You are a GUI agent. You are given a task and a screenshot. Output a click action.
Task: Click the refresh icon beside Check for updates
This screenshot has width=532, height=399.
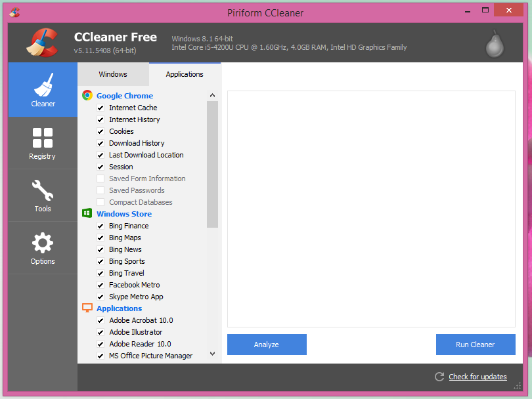click(x=439, y=377)
